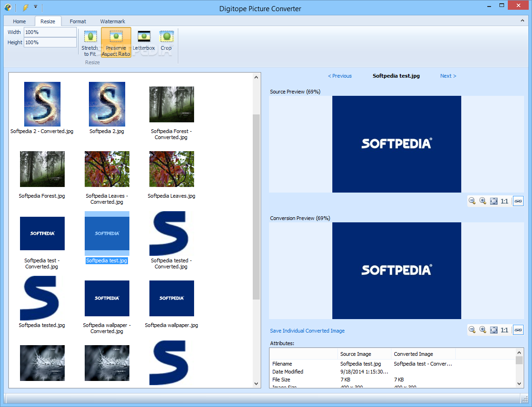Screen dimensions: 532x407
Task: Go to the Next image link
Action: [x=448, y=76]
